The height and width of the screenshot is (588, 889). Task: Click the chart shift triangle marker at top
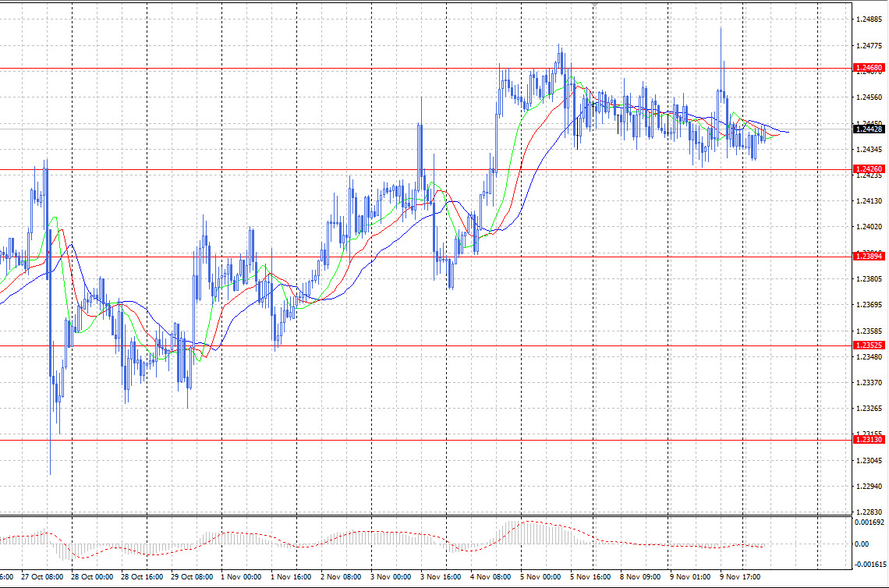[593, 5]
